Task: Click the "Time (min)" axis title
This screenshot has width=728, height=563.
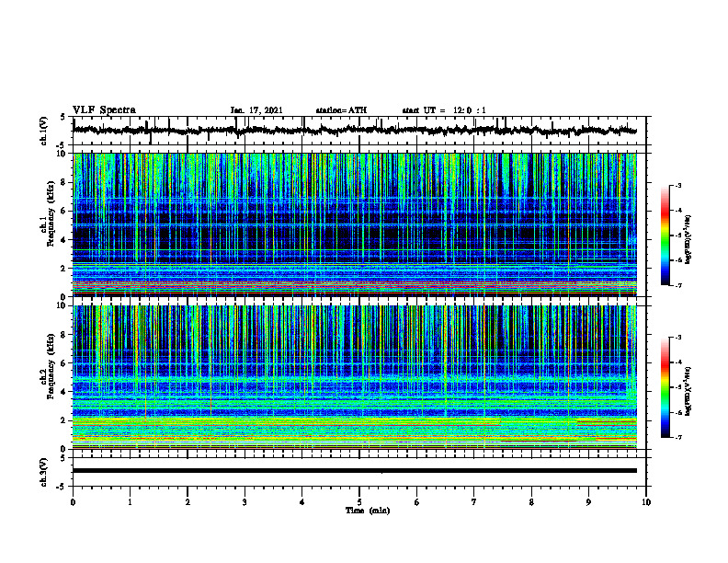Action: [x=368, y=511]
